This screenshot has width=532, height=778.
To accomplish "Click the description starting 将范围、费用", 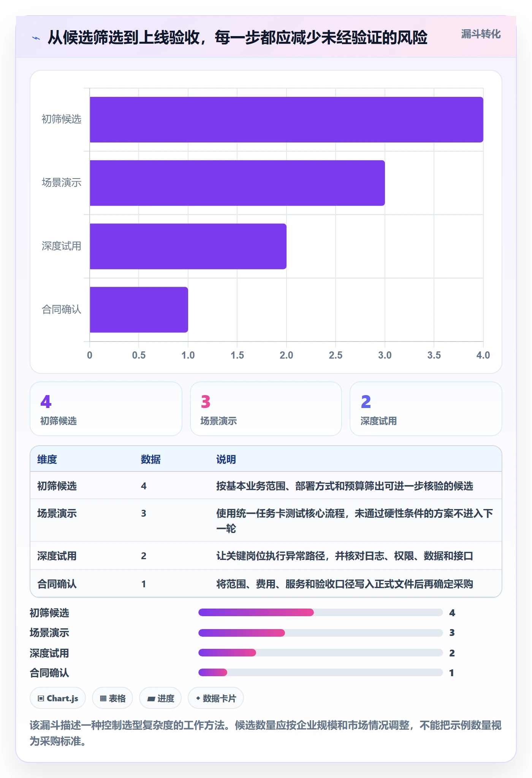I will click(x=345, y=584).
